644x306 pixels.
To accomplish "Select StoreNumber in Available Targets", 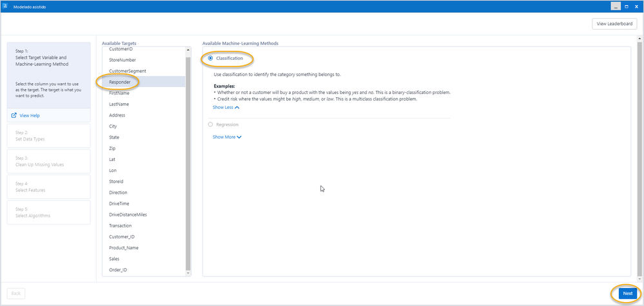I will [x=144, y=60].
